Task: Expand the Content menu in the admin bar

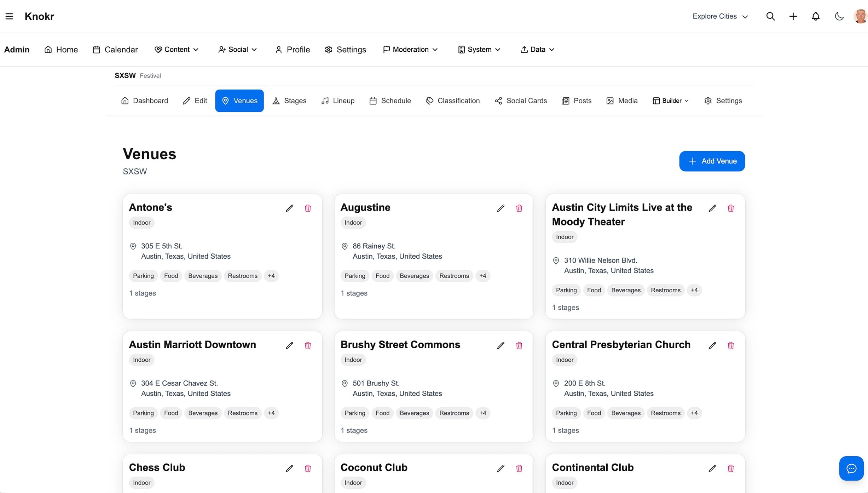Action: click(177, 50)
